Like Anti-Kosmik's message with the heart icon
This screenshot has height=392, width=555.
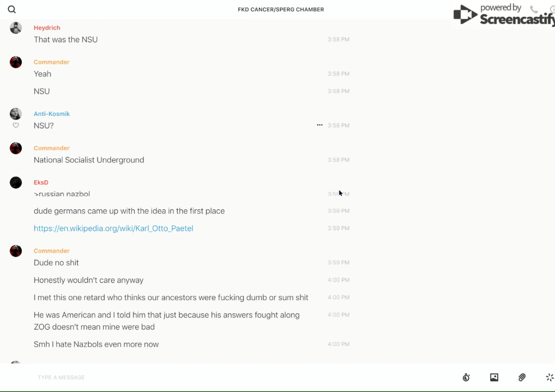(16, 125)
